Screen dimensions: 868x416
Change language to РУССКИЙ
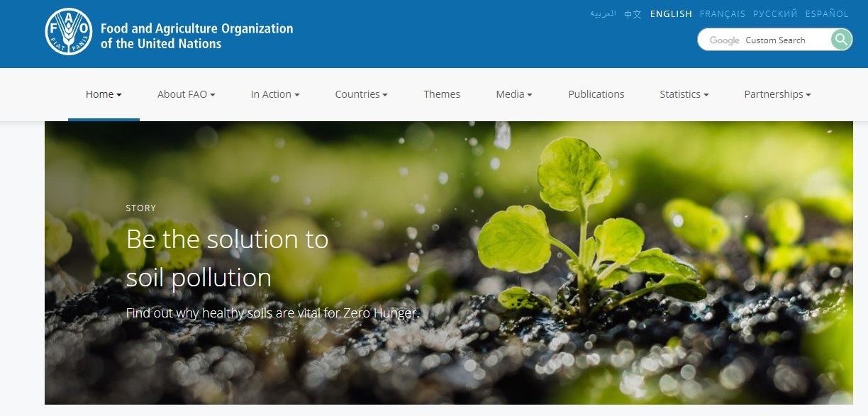click(775, 13)
